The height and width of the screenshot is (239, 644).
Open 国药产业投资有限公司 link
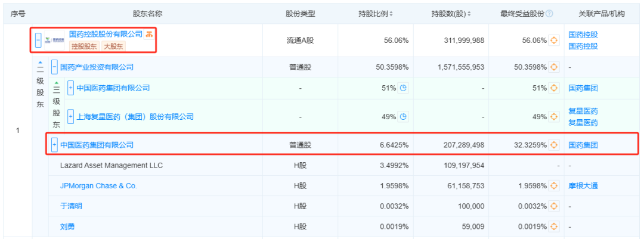click(97, 67)
